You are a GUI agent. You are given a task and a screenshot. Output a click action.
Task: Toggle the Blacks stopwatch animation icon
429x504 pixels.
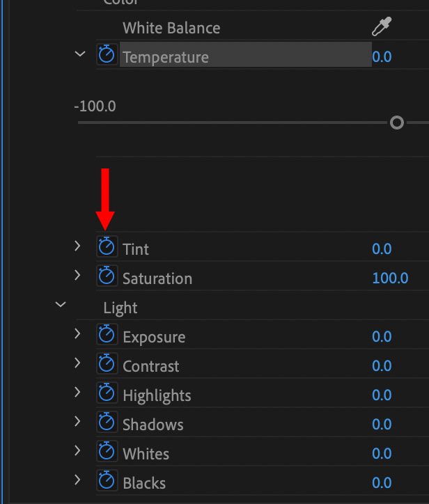point(107,481)
